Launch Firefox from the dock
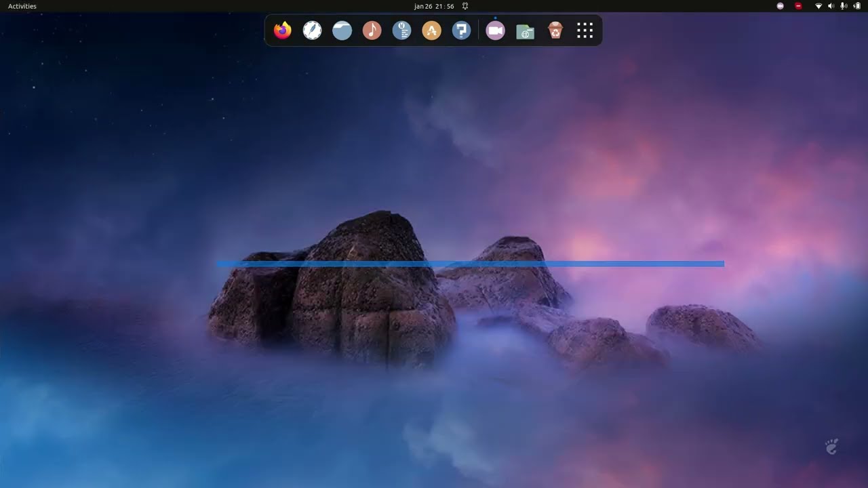 (282, 30)
